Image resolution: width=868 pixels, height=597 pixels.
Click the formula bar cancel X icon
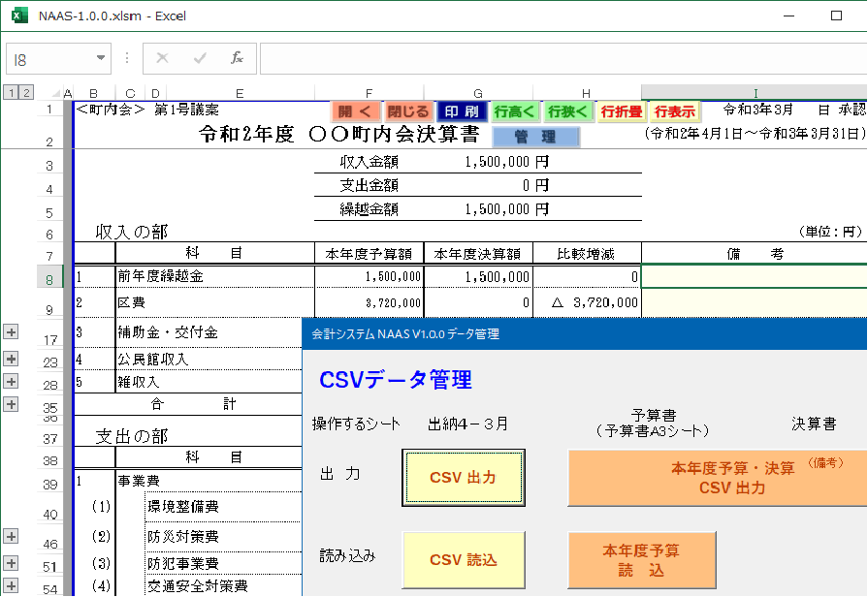tap(162, 58)
